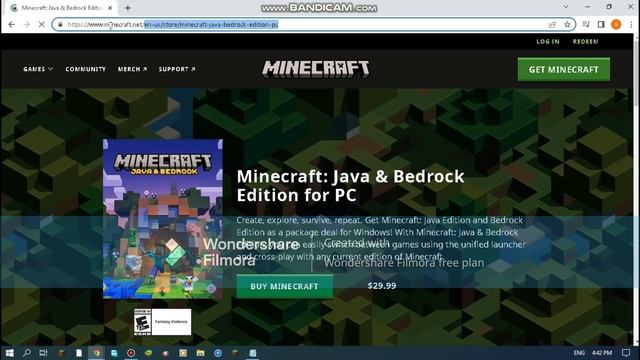Click the GET MINECRAFT button
The width and height of the screenshot is (640, 360).
(x=564, y=69)
